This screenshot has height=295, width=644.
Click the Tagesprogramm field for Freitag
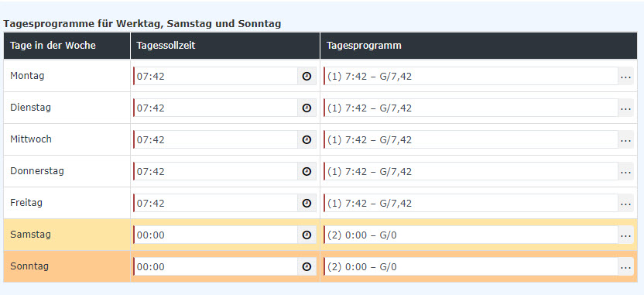click(471, 203)
